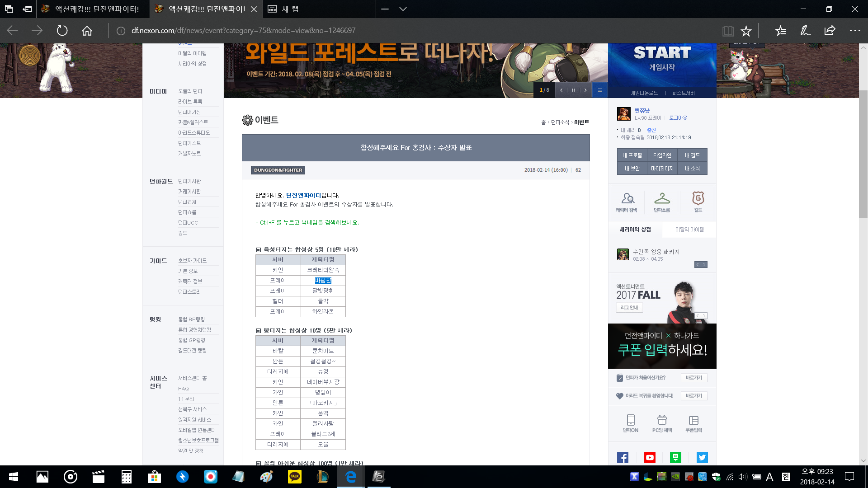Expand browser tab list chevron
Viewport: 868px width, 488px height.
point(403,9)
